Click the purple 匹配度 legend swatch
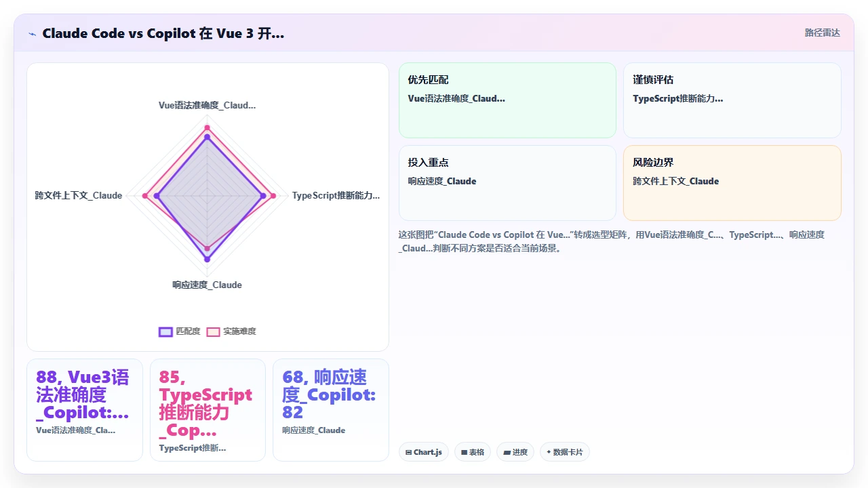This screenshot has width=868, height=488. [165, 331]
